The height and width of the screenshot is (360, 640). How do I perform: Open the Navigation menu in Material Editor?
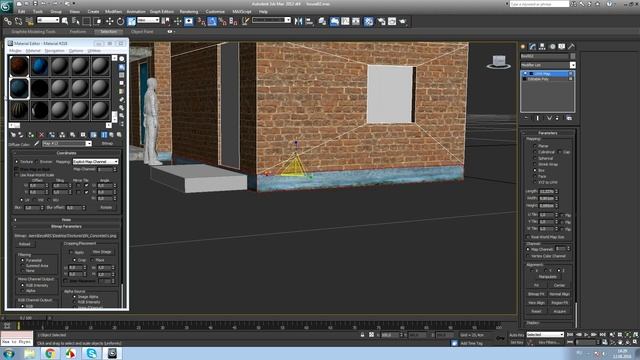pos(54,51)
